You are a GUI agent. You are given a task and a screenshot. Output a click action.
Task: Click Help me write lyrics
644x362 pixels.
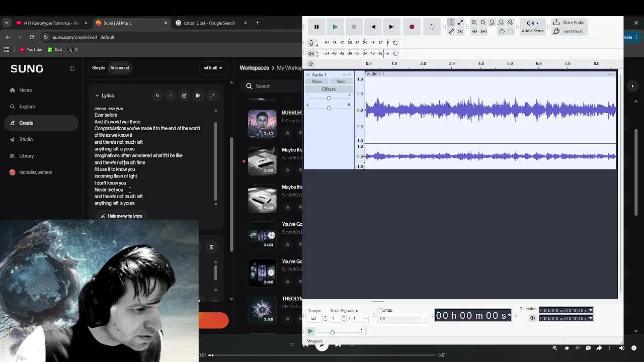[121, 216]
